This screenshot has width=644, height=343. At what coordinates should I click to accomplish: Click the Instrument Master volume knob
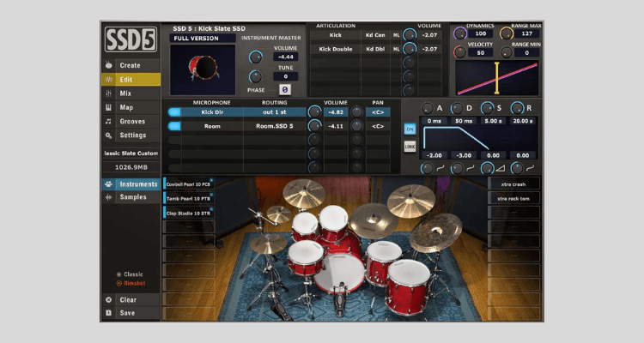coord(256,57)
